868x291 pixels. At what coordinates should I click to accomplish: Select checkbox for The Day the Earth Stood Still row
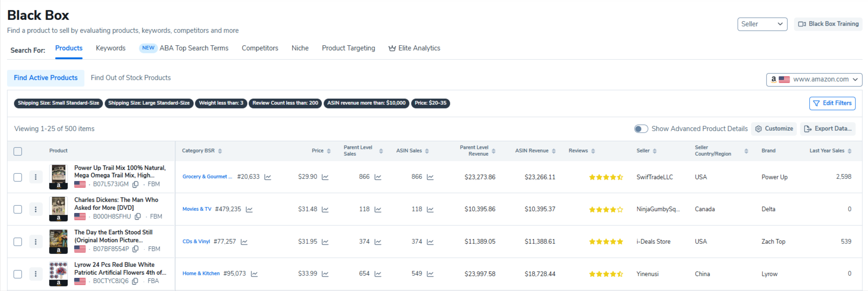point(18,242)
